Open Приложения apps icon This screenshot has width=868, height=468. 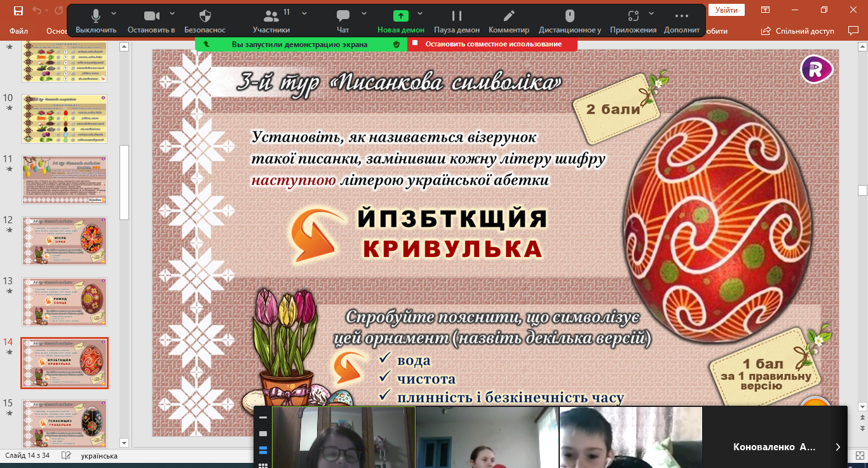(633, 22)
